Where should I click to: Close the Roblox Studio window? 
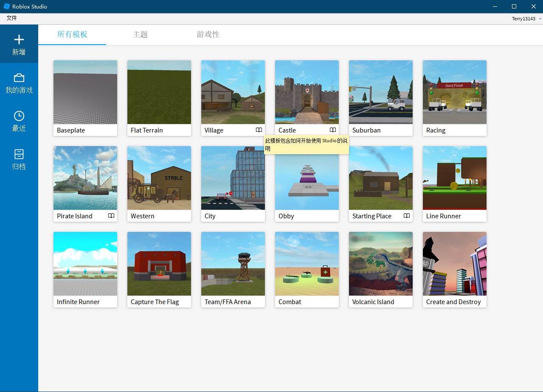[533, 6]
